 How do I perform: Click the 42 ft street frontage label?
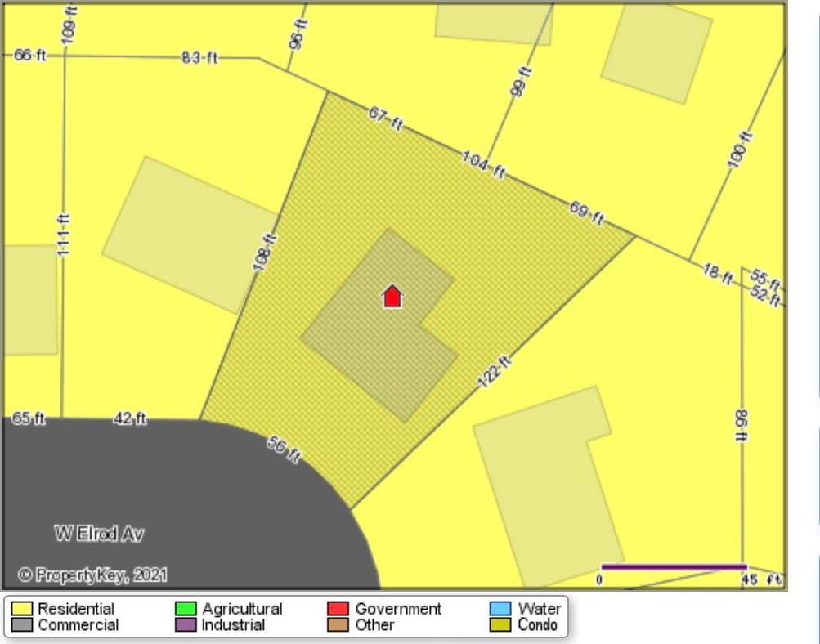pos(130,418)
